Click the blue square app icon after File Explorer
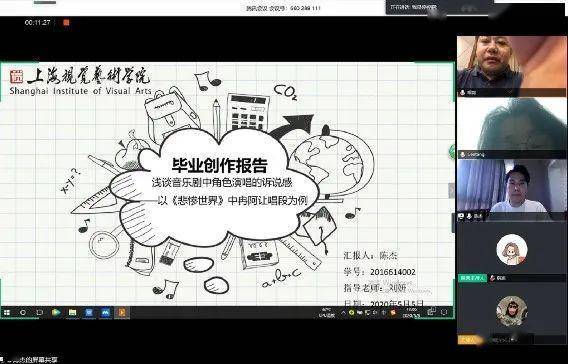 [x=89, y=312]
